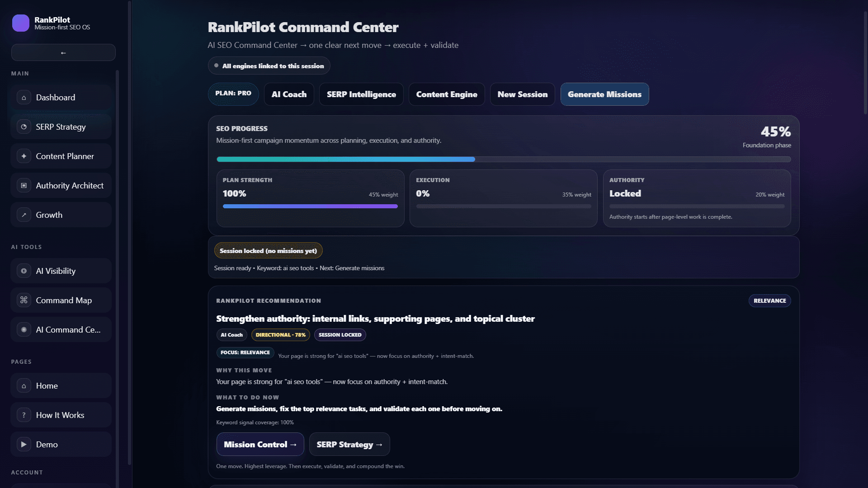Click the SEO Progress bar
The height and width of the screenshot is (488, 868).
(503, 159)
